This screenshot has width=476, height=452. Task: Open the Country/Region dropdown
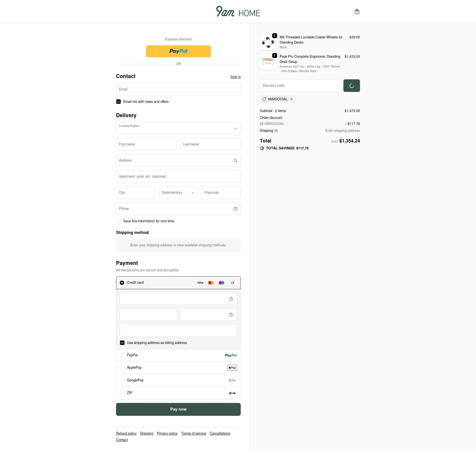[178, 128]
